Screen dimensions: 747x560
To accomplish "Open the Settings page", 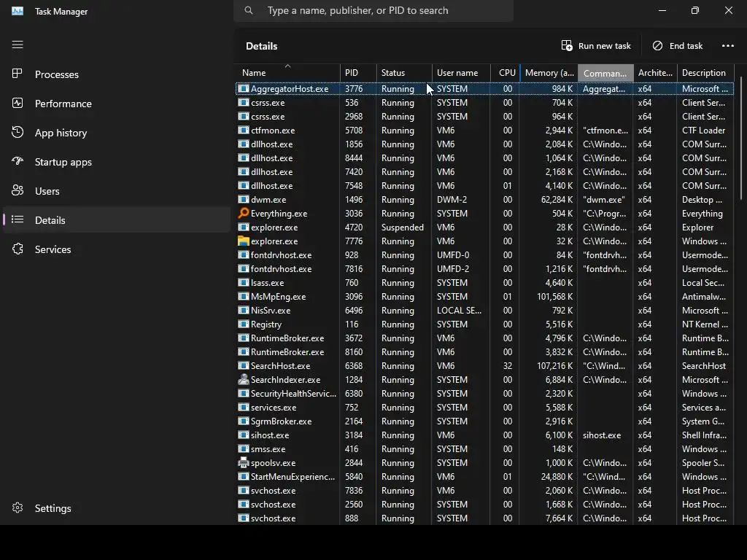I will pos(117,508).
